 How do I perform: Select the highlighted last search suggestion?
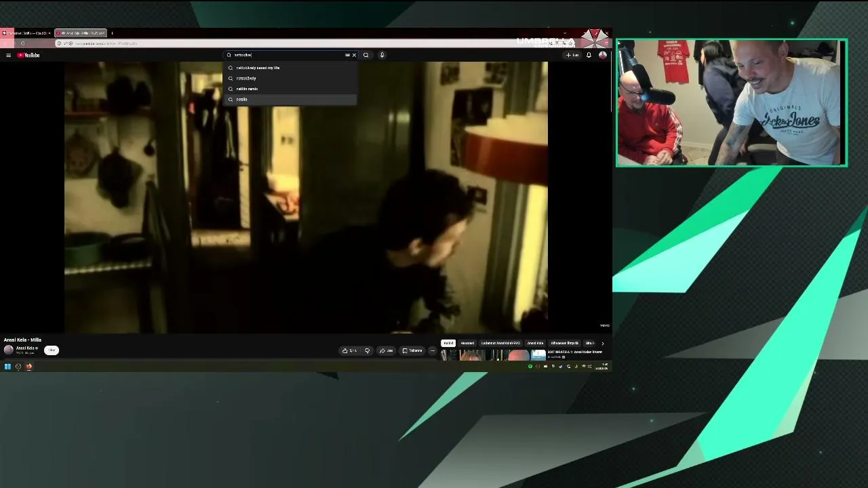(290, 99)
